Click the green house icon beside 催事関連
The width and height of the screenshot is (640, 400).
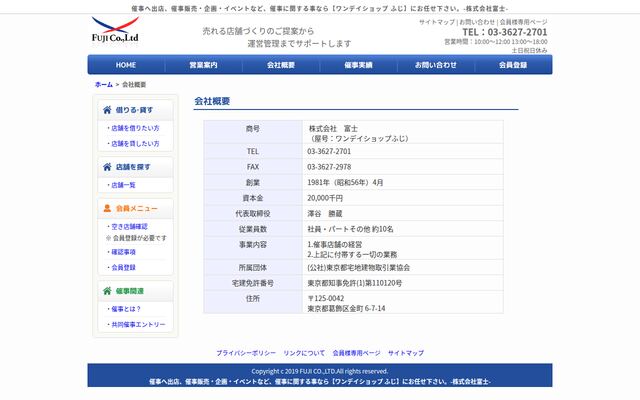[x=107, y=291]
